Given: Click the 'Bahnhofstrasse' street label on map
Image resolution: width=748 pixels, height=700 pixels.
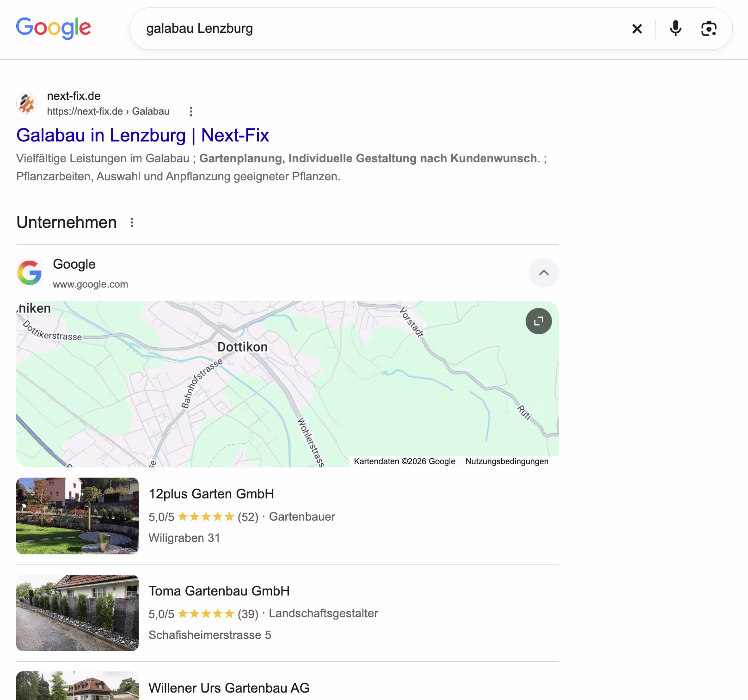Looking at the screenshot, I should [x=202, y=384].
